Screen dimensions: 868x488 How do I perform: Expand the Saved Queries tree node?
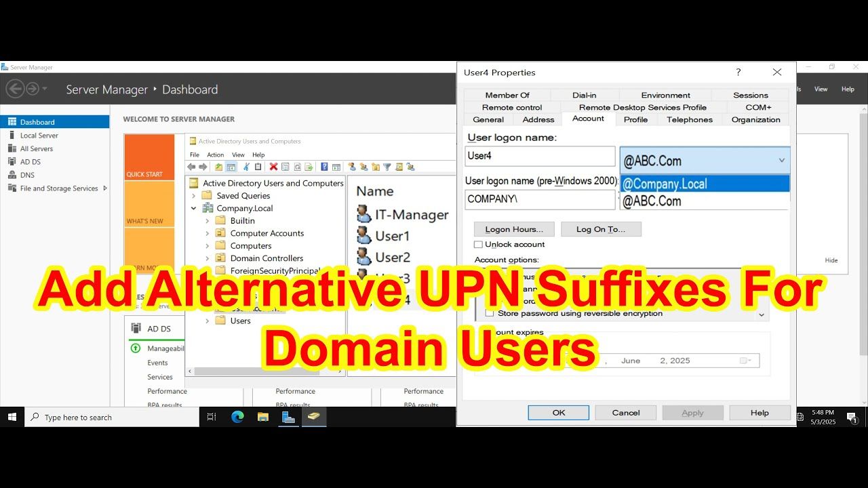[x=194, y=196]
